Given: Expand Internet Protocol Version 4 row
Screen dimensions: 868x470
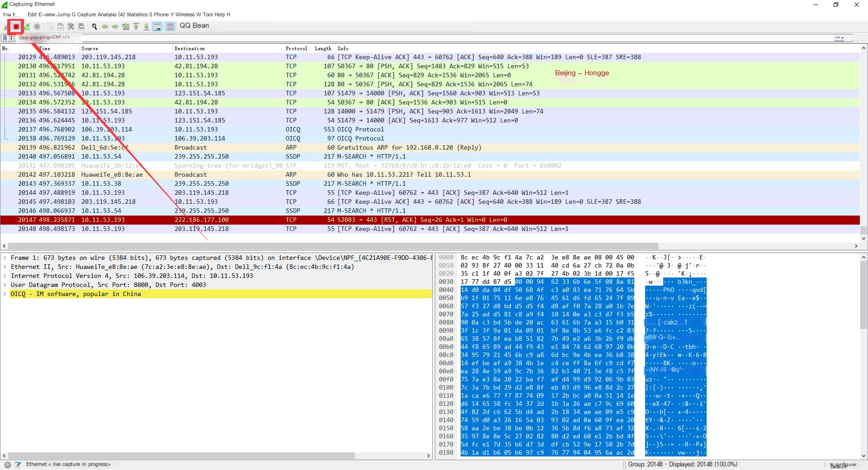Looking at the screenshot, I should pos(5,276).
